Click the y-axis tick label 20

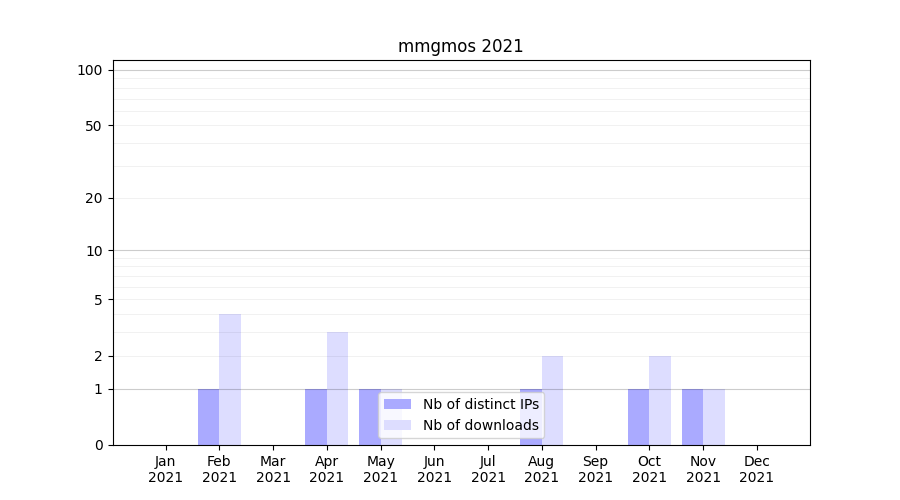click(94, 198)
